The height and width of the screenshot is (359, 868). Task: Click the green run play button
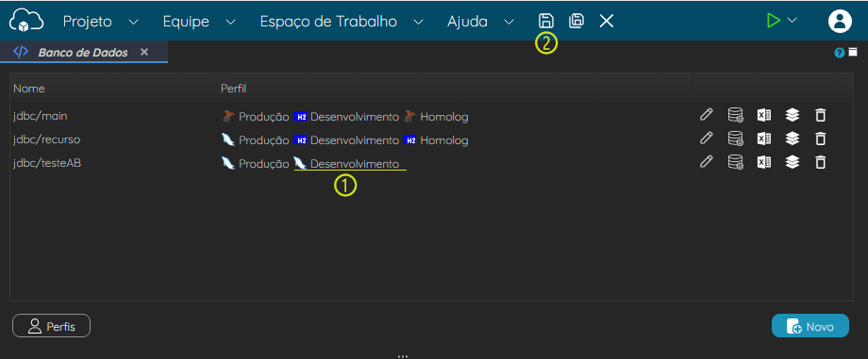773,21
